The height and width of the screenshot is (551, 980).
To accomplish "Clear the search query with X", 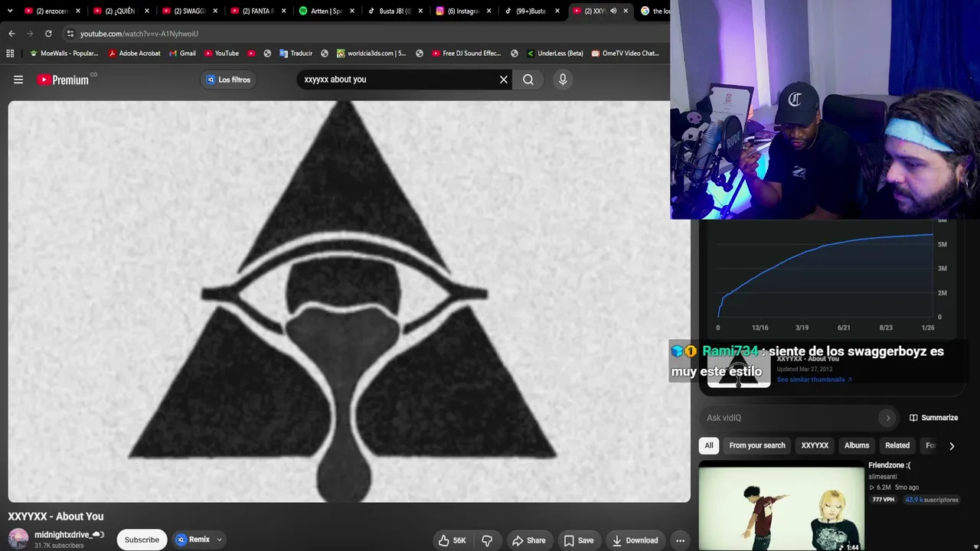I will pyautogui.click(x=504, y=80).
